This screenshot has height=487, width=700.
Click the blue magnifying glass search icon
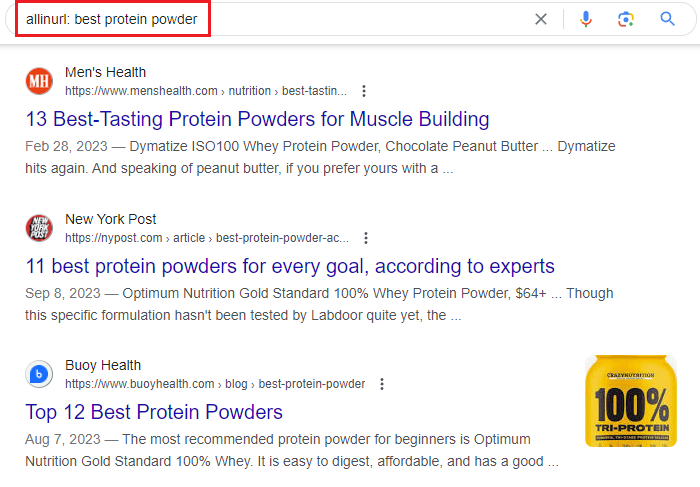pos(667,19)
